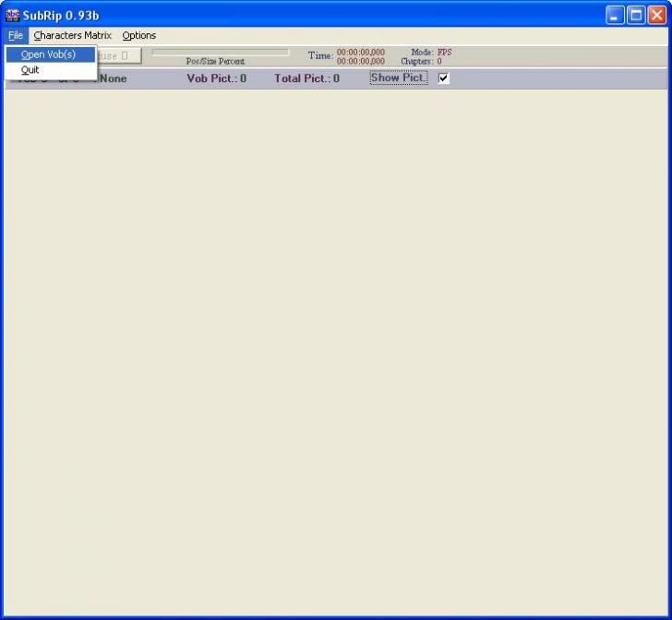
Task: Click the None label in the status row
Action: (x=113, y=78)
